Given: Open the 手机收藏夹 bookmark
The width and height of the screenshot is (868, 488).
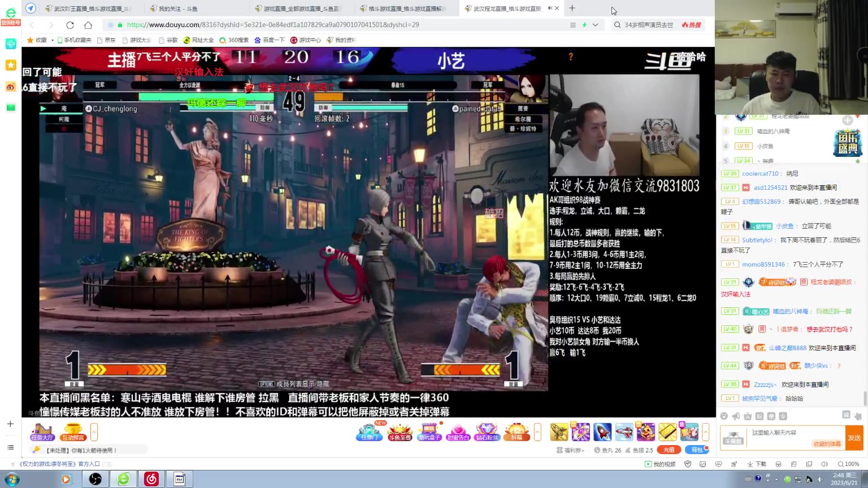Looking at the screenshot, I should [74, 40].
